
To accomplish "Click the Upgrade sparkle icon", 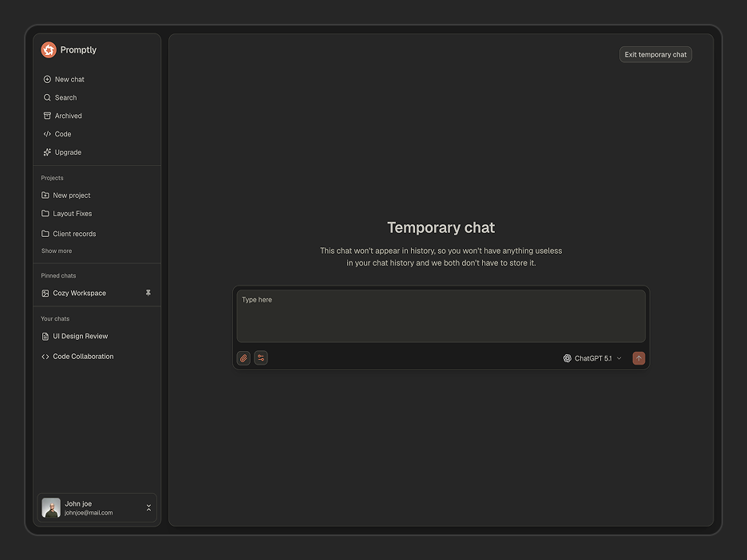I will click(x=47, y=152).
